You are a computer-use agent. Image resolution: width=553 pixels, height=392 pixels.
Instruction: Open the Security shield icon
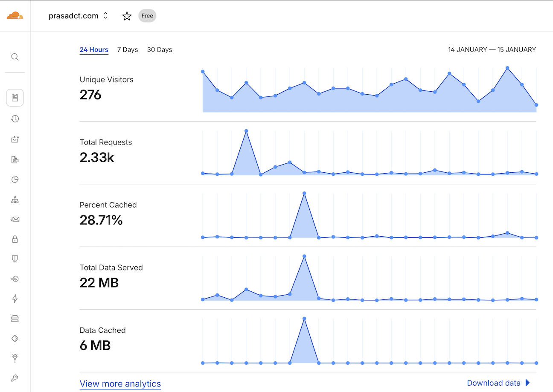(15, 258)
